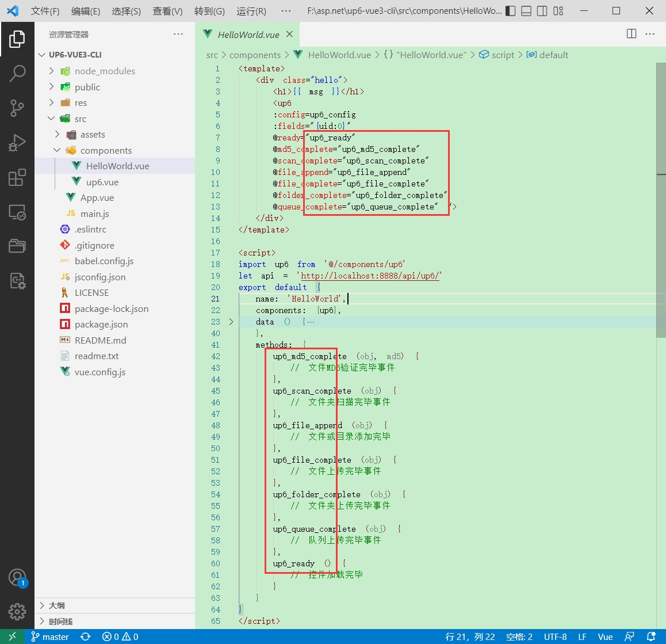Unfold the data() block at line 23
The width and height of the screenshot is (666, 644).
231,322
